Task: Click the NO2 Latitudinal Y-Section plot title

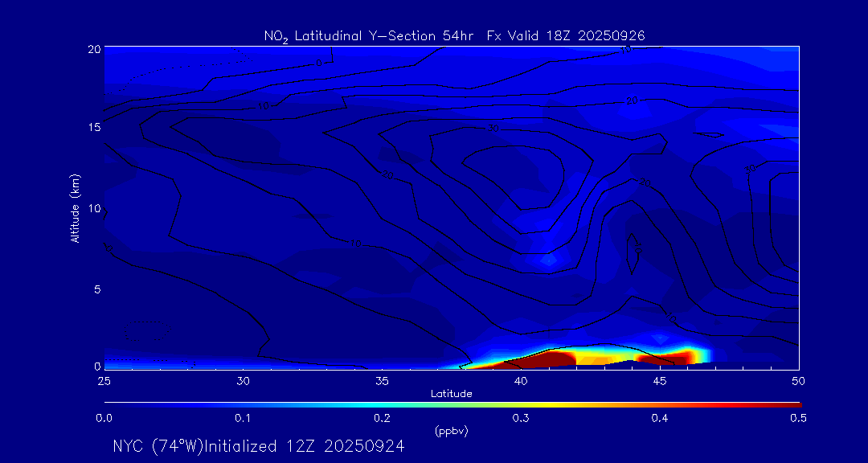Action: point(454,36)
